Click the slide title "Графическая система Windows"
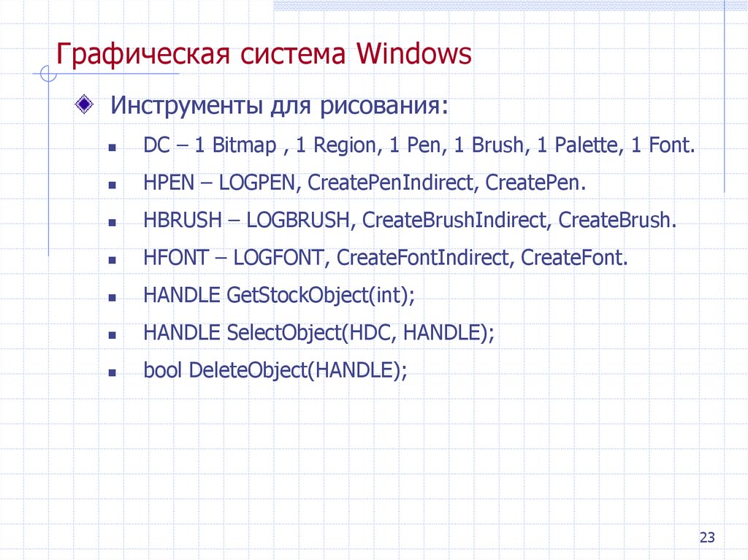 click(x=264, y=54)
